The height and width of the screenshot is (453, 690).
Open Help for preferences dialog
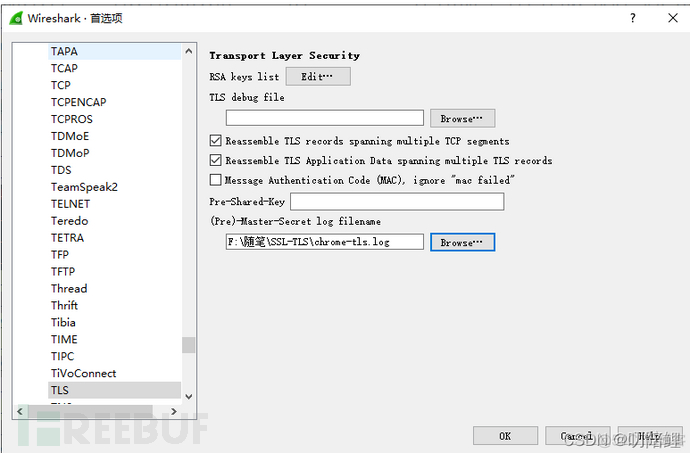click(650, 436)
